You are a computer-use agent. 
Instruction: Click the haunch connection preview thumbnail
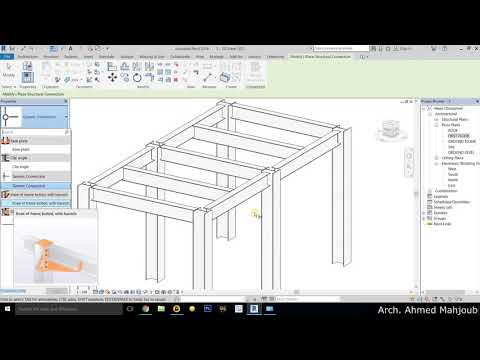[56, 251]
